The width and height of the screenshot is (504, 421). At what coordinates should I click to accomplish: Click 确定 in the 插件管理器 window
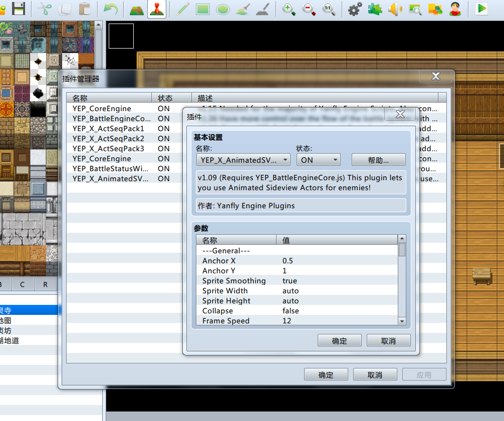326,374
